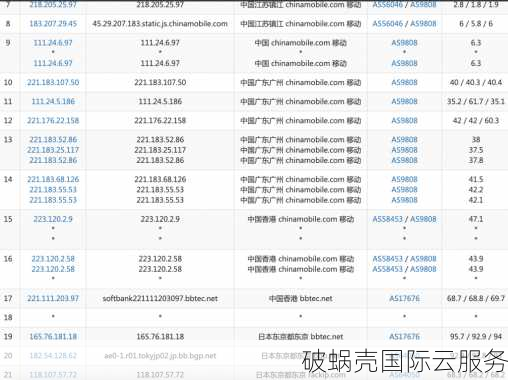Select hop number 8 cell

click(8, 24)
